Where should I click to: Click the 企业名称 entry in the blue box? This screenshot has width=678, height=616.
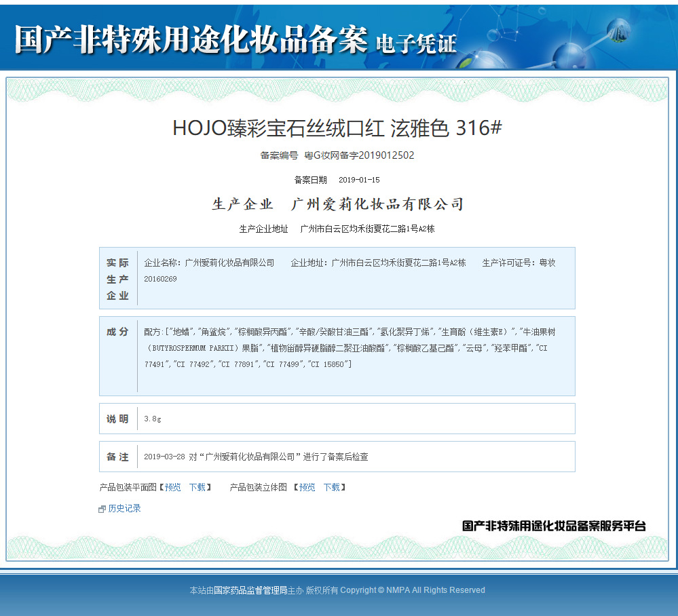pos(209,263)
